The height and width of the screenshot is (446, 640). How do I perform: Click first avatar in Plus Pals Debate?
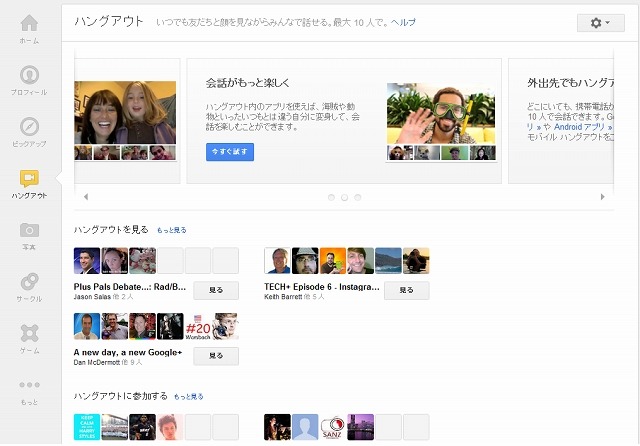(87, 260)
